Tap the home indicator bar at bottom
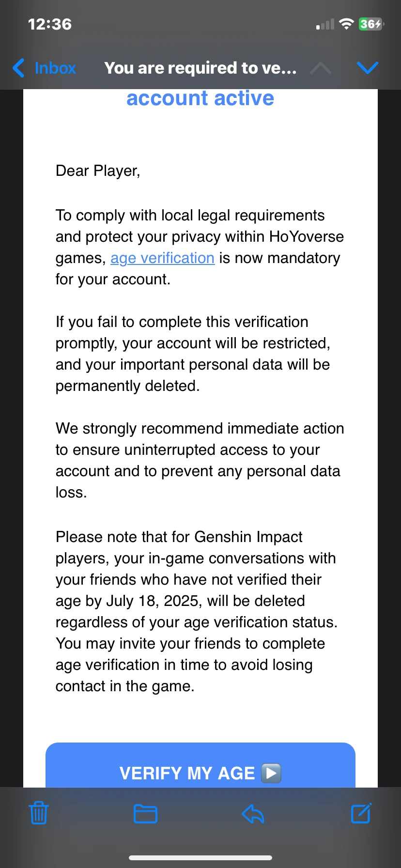401x868 pixels. point(200,857)
